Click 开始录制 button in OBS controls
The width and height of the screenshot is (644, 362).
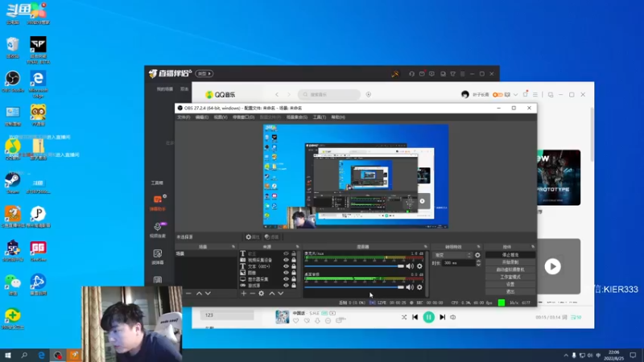(510, 262)
